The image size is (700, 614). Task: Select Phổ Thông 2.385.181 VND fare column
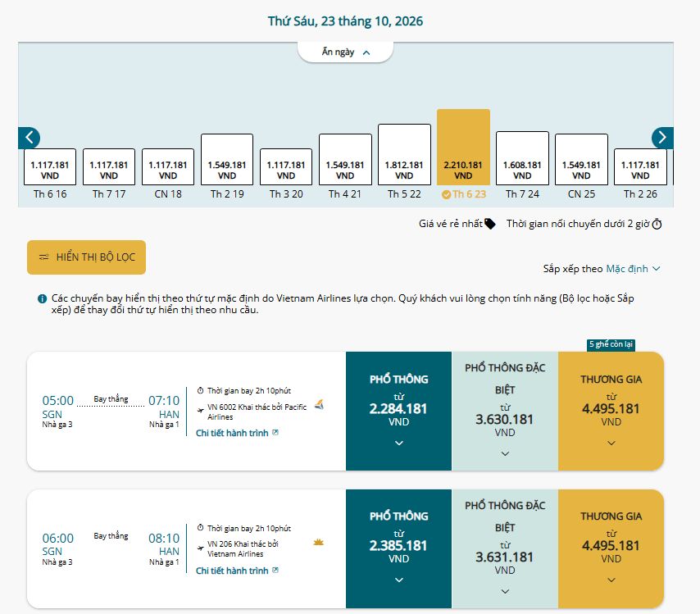tap(398, 548)
